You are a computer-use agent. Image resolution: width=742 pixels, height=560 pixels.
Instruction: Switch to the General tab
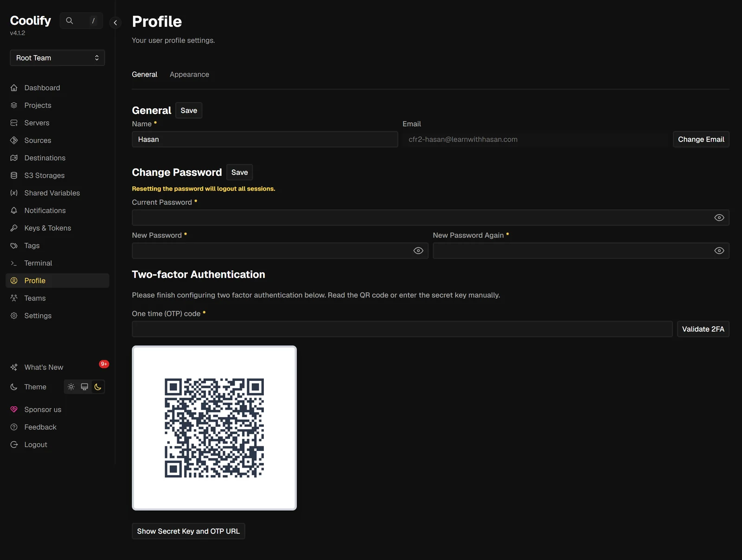145,74
